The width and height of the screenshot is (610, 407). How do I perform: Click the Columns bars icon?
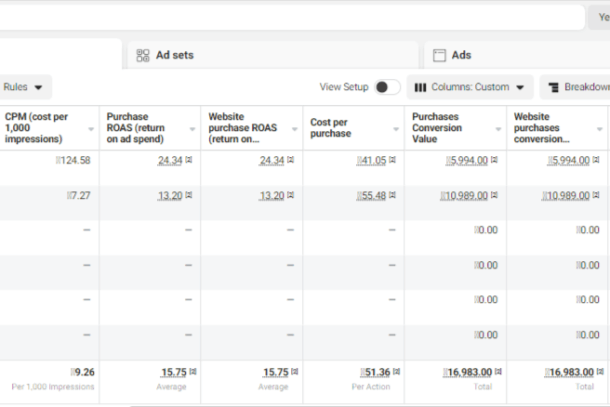(420, 87)
